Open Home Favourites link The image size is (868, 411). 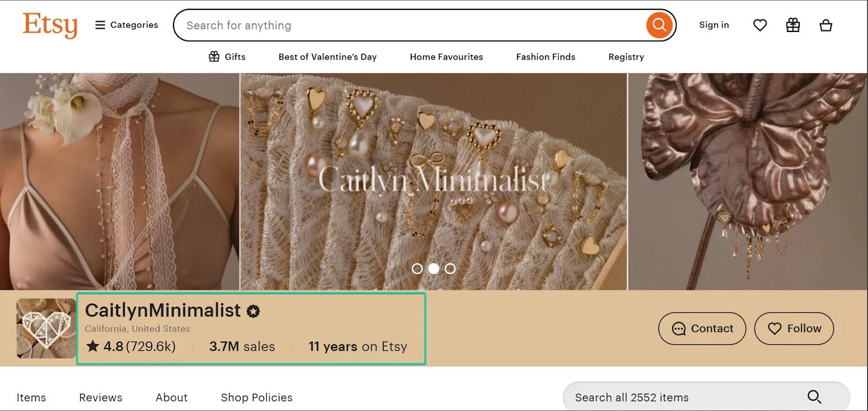point(446,56)
